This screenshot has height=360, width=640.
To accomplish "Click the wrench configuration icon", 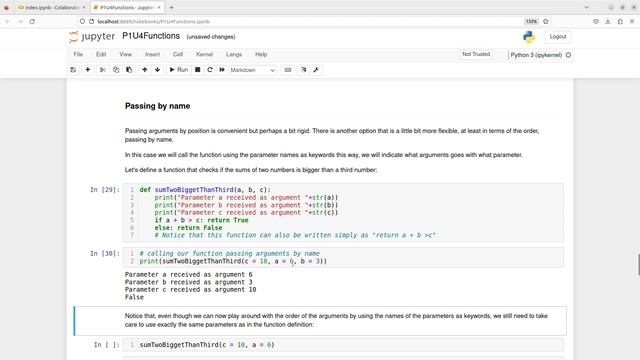I will [316, 70].
